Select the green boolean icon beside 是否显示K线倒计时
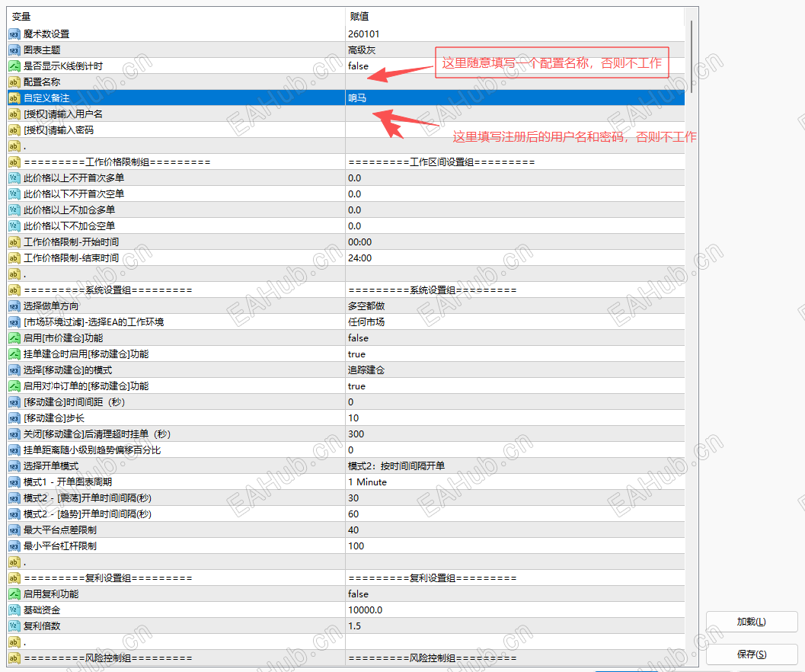Screen dimensions: 805x672 click(13, 66)
